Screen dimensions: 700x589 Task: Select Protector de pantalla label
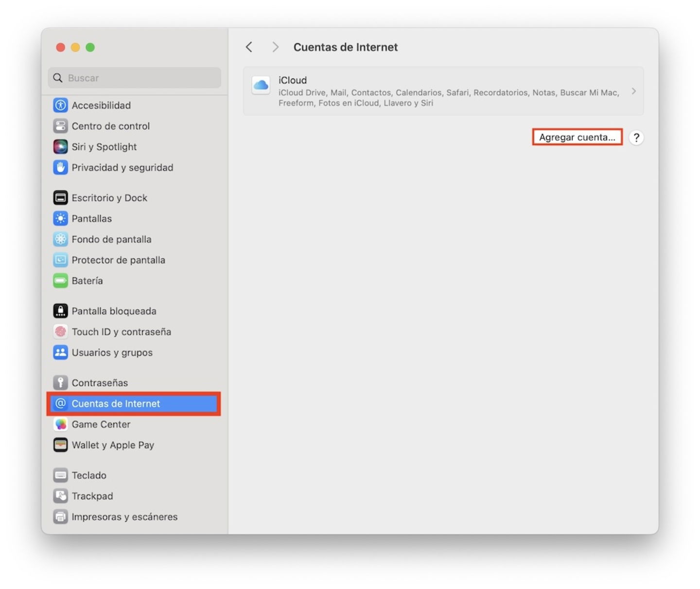119,260
